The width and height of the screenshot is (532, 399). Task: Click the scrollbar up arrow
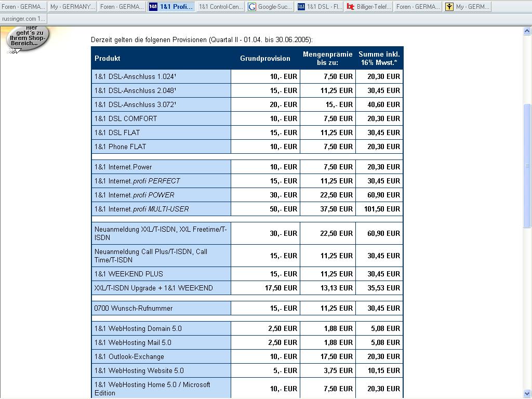(x=527, y=31)
